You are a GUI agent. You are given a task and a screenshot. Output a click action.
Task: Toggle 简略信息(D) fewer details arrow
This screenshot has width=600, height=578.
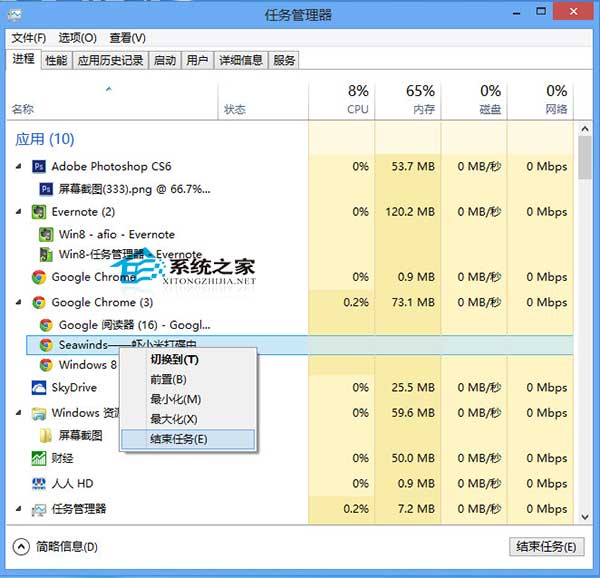[21, 547]
